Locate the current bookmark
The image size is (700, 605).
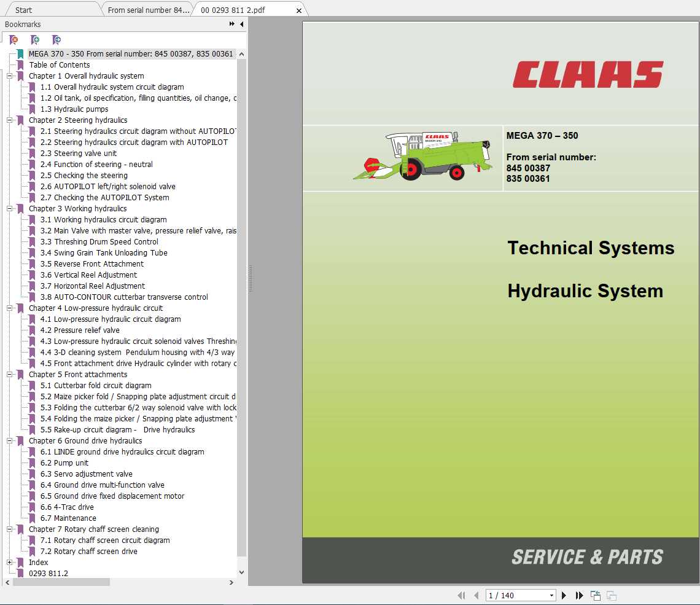pyautogui.click(x=56, y=39)
